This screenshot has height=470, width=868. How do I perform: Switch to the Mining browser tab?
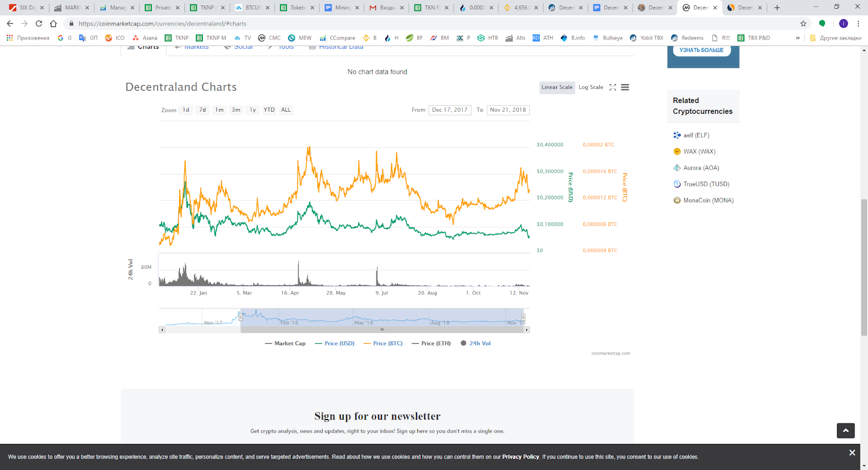(x=342, y=8)
